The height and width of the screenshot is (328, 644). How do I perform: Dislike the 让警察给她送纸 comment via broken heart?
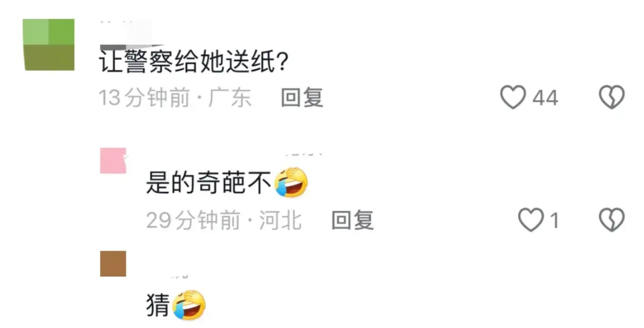click(612, 97)
